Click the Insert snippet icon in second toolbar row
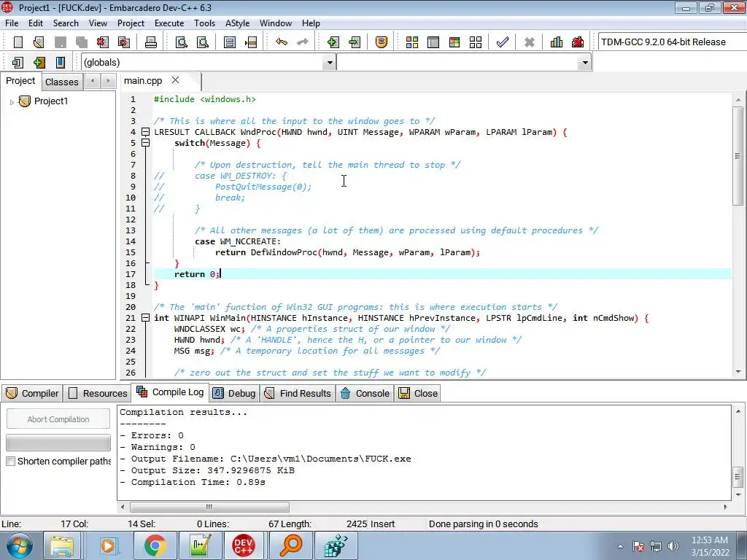The height and width of the screenshot is (560, 747). click(x=18, y=63)
